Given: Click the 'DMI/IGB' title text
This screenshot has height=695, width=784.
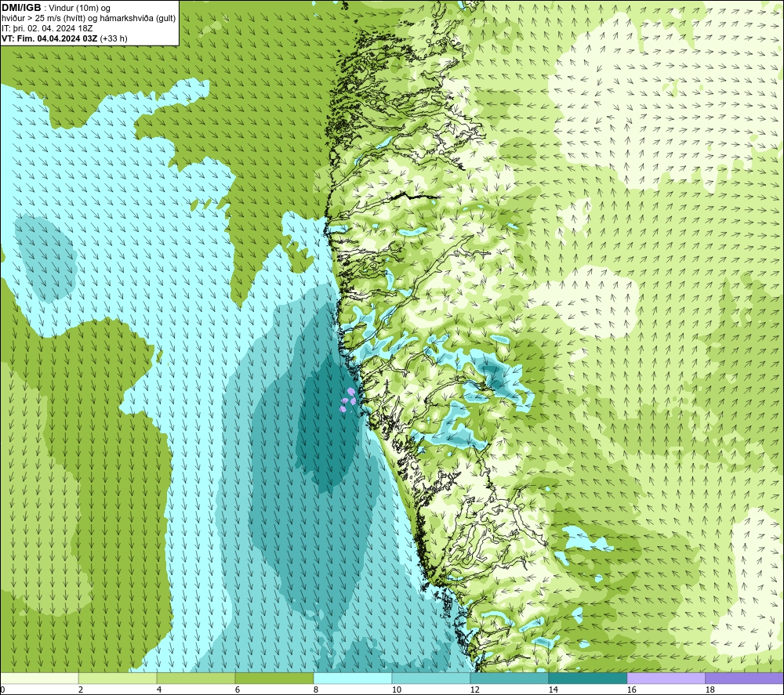Looking at the screenshot, I should [x=21, y=8].
